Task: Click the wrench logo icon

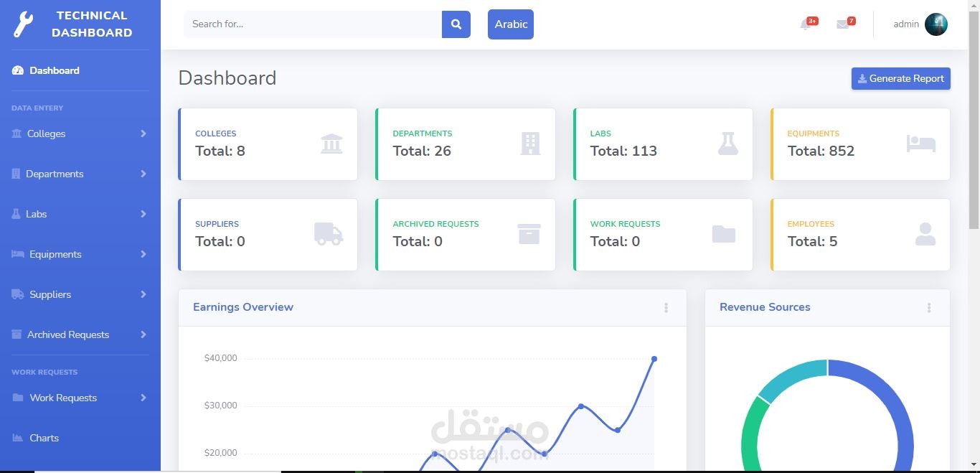Action: [24, 24]
